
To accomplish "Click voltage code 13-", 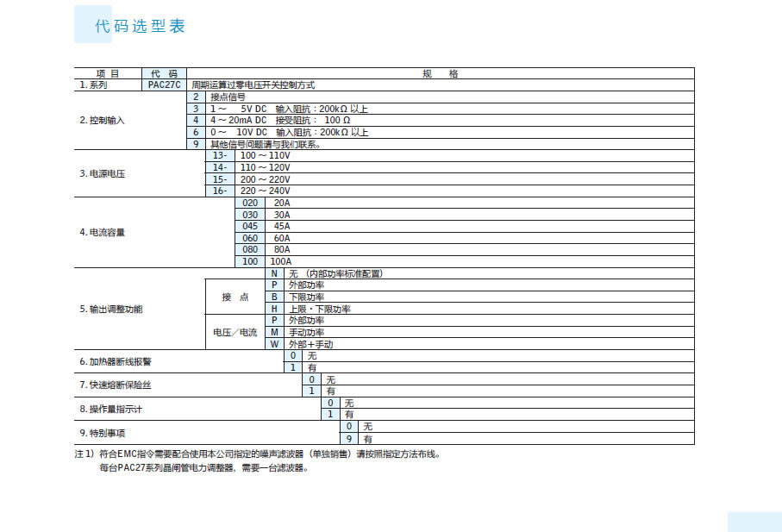I will click(220, 155).
